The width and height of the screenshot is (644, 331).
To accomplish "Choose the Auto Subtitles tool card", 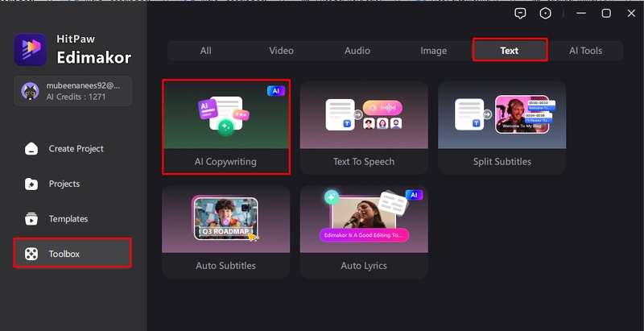I will pyautogui.click(x=226, y=231).
